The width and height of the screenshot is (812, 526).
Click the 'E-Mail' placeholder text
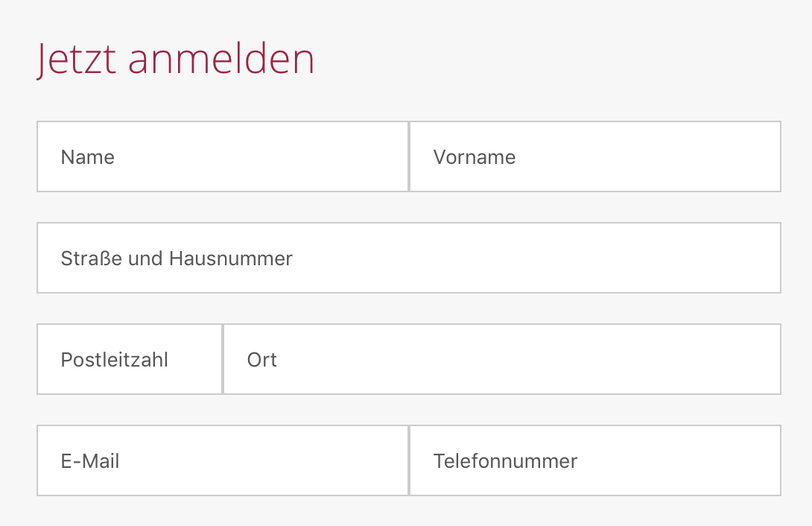coord(90,461)
